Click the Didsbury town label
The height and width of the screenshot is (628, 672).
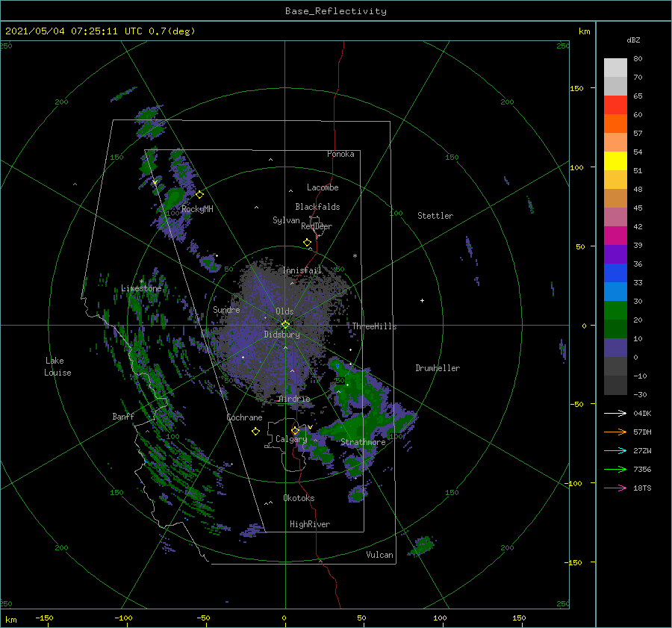(282, 335)
